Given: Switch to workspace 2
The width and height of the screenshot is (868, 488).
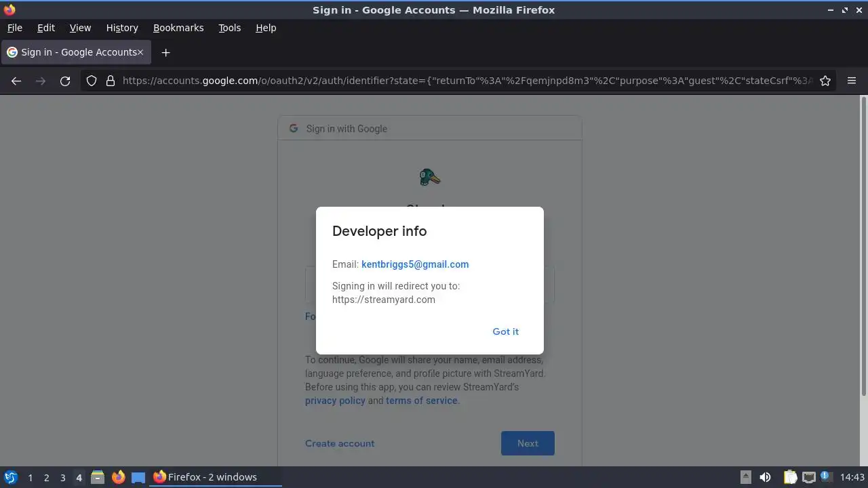Looking at the screenshot, I should coord(46,477).
